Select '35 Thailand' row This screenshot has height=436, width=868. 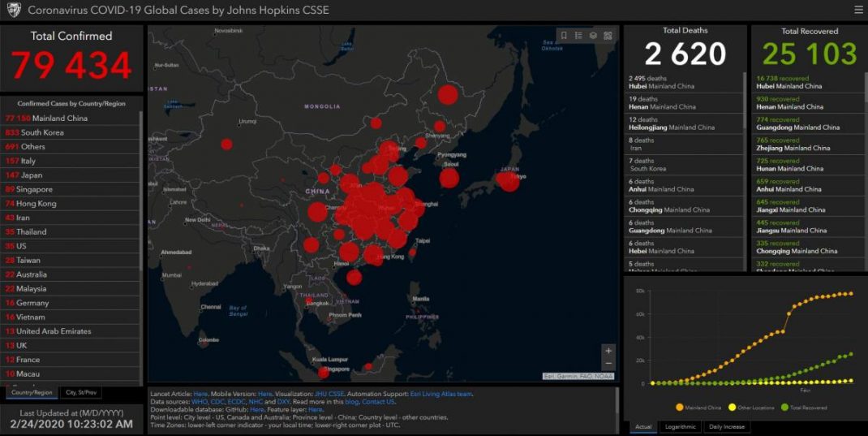70,231
